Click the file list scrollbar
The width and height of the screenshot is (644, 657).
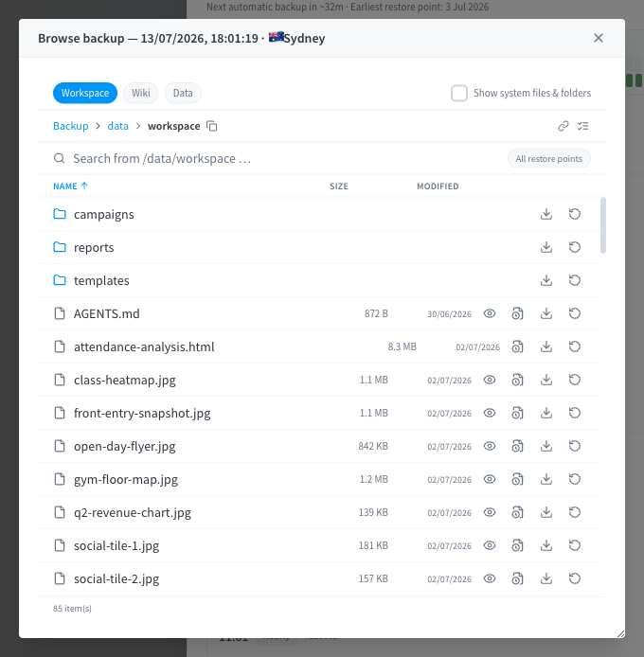click(603, 225)
